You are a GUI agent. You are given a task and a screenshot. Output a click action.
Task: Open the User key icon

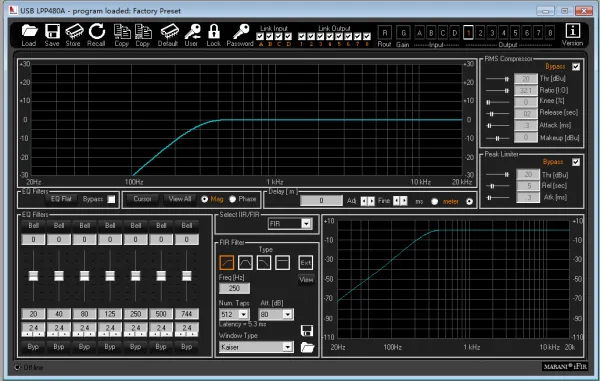click(192, 31)
